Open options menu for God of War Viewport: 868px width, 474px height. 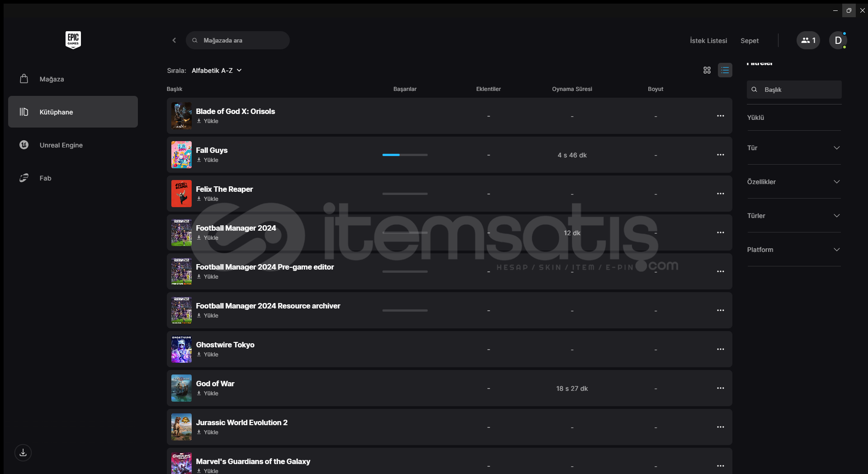click(x=721, y=388)
